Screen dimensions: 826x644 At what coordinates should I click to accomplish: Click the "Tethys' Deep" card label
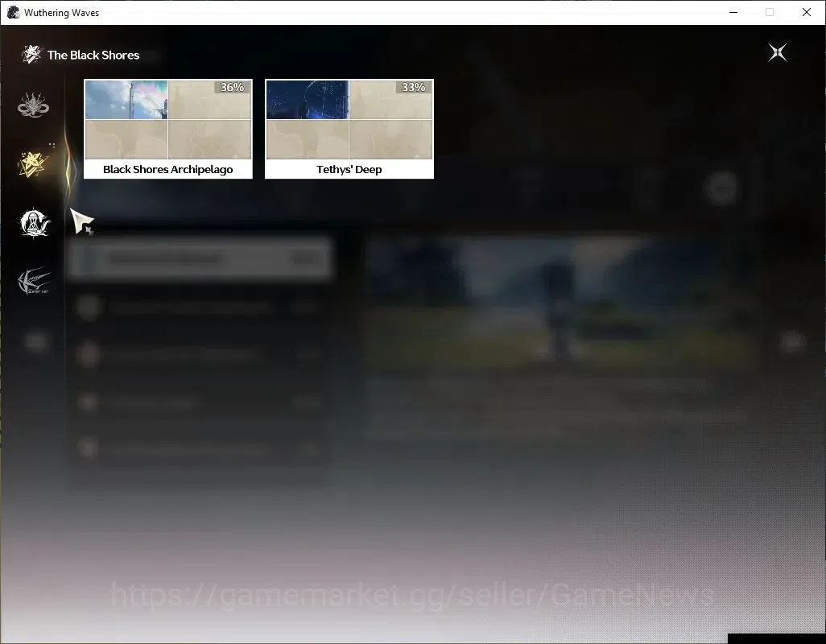[349, 170]
